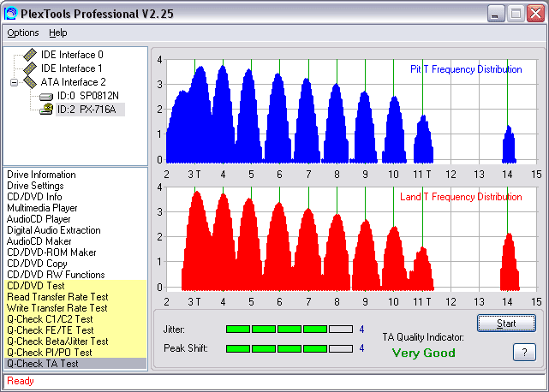Viewport: 549px width, 392px height.
Task: Select drive ID:0 SP0812N
Action: coord(88,96)
